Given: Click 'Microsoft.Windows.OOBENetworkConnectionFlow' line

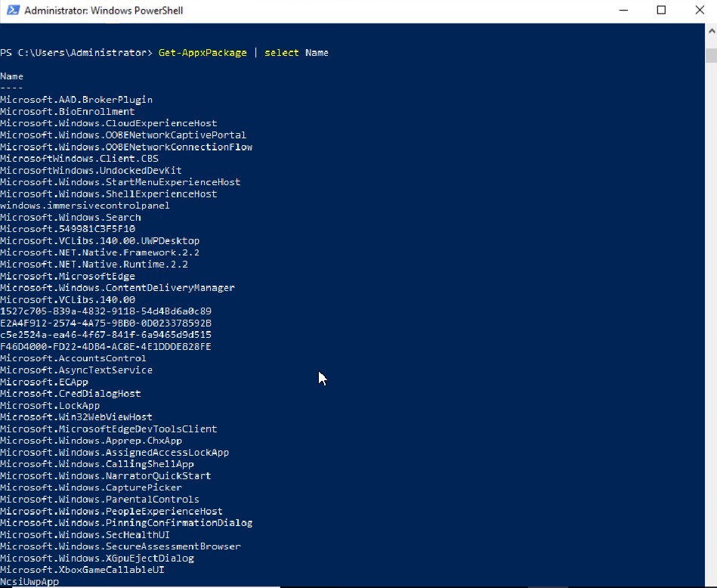Looking at the screenshot, I should (x=127, y=147).
